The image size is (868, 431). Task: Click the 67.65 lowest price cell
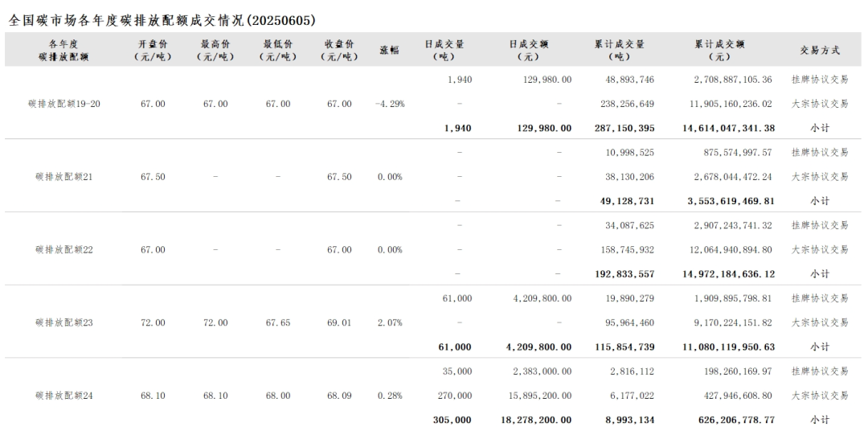pyautogui.click(x=277, y=322)
